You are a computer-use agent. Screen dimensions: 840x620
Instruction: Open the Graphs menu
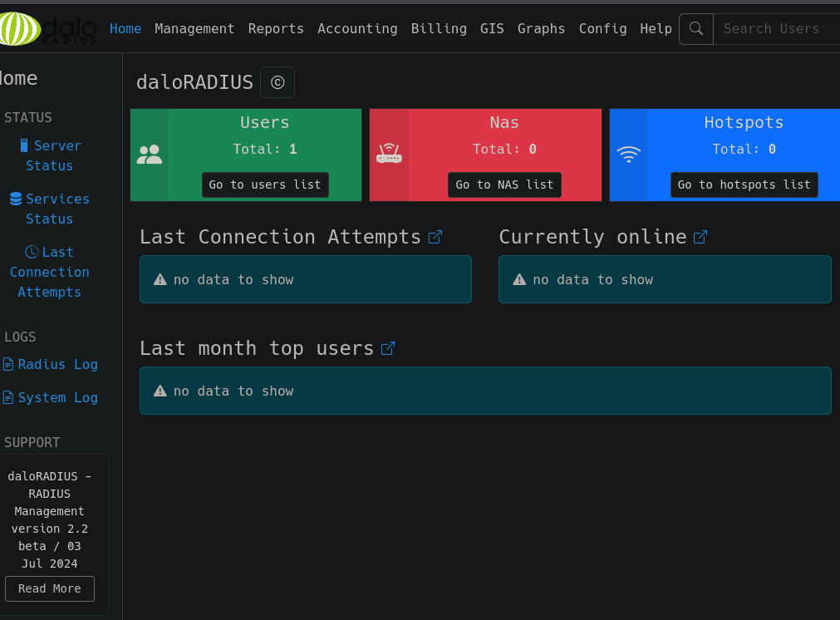click(541, 28)
